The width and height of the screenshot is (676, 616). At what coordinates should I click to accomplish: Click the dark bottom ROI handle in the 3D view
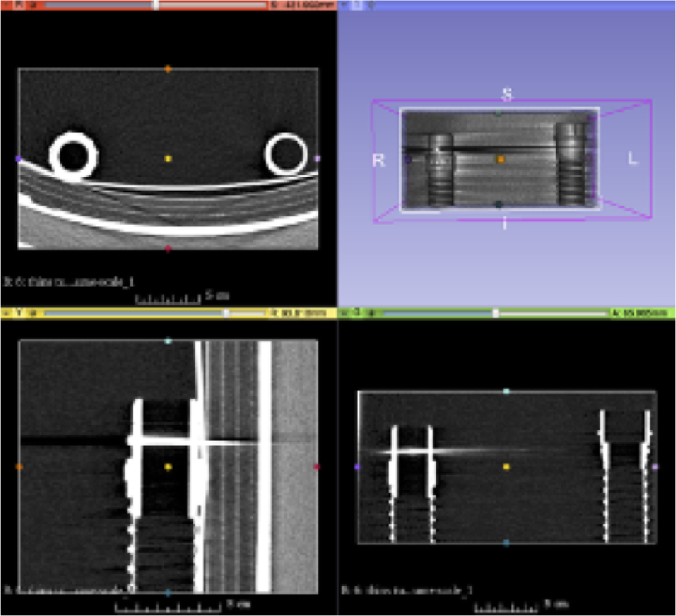[499, 205]
